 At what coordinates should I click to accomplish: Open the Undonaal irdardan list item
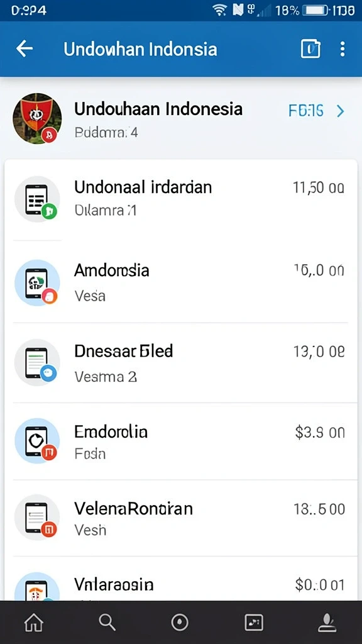180,199
